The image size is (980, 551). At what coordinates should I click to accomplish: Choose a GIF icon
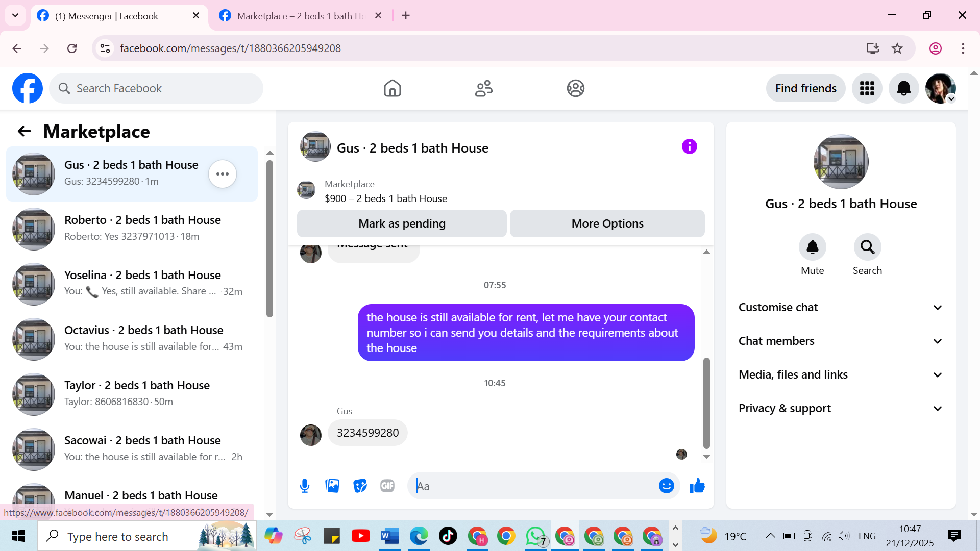pyautogui.click(x=387, y=486)
